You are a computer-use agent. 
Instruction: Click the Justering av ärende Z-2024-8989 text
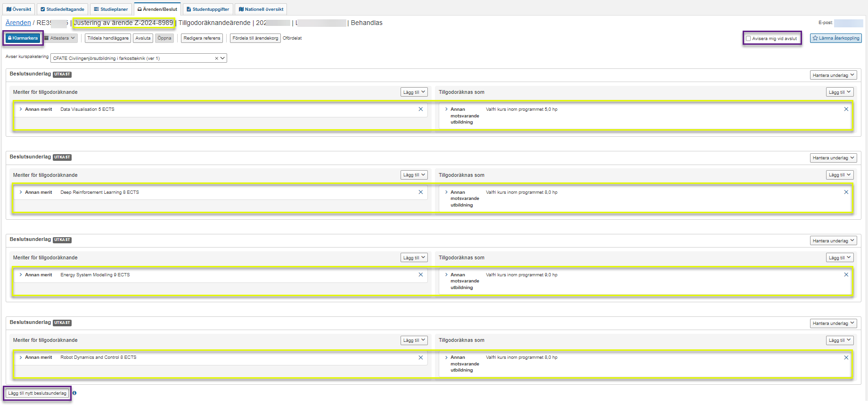[123, 23]
